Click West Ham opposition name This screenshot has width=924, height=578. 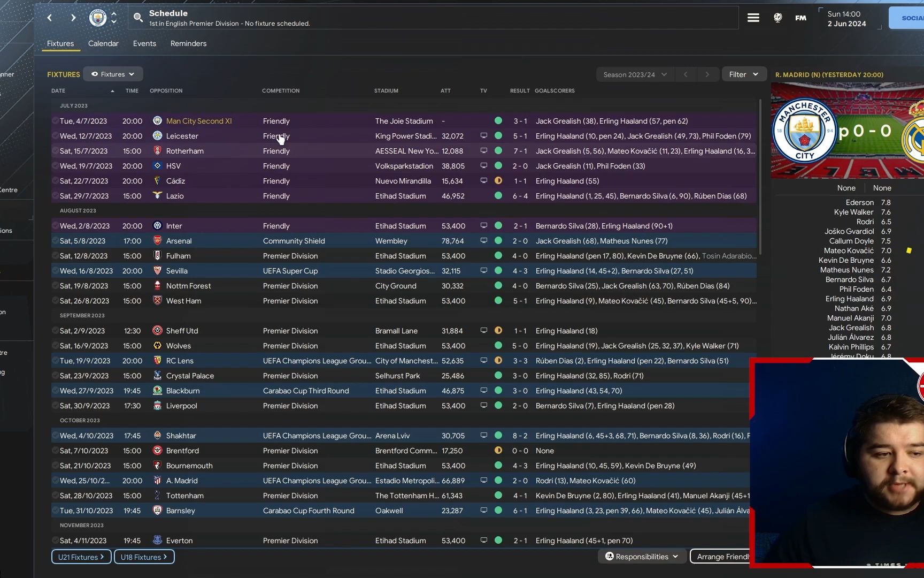click(183, 301)
